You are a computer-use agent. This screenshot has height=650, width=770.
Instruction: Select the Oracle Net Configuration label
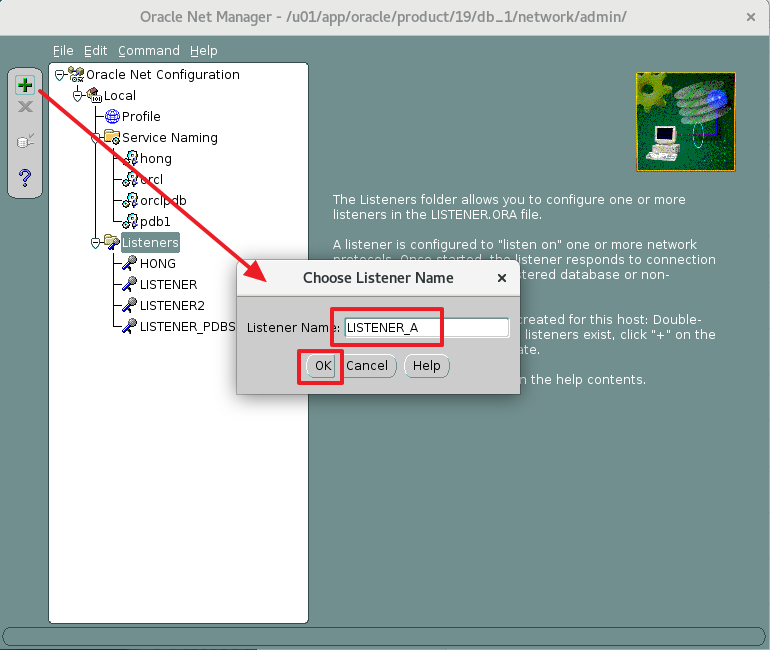(163, 75)
